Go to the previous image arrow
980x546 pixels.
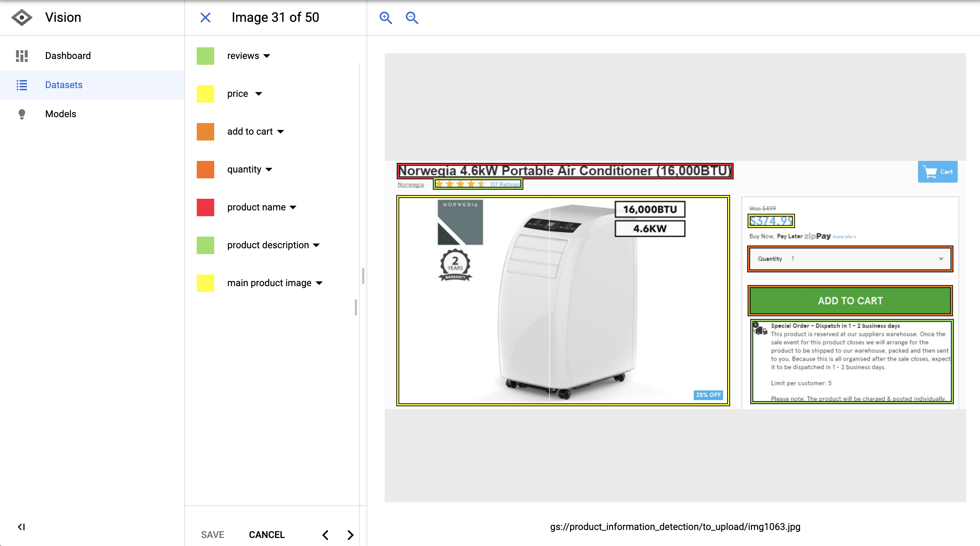pyautogui.click(x=325, y=535)
